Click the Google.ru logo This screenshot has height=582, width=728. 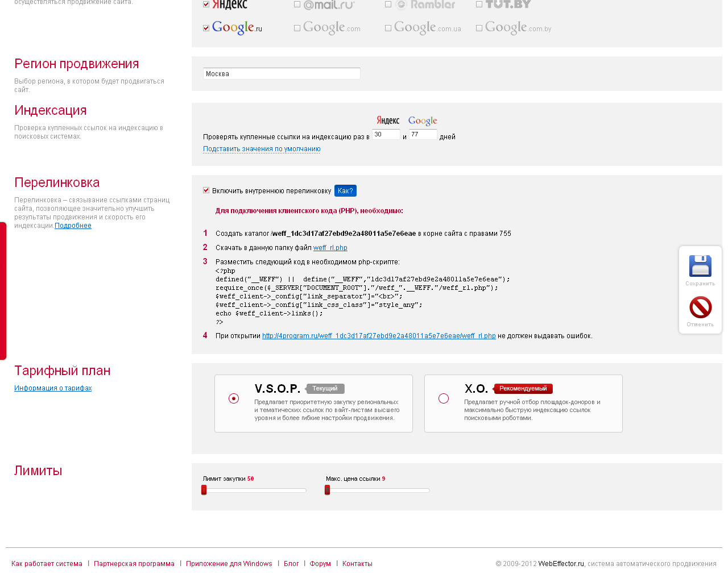point(237,28)
